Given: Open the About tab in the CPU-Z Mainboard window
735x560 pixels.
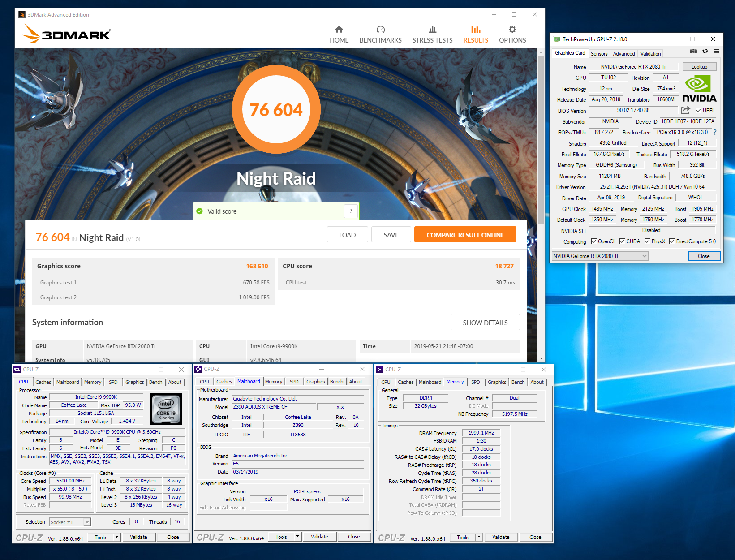Looking at the screenshot, I should click(356, 382).
